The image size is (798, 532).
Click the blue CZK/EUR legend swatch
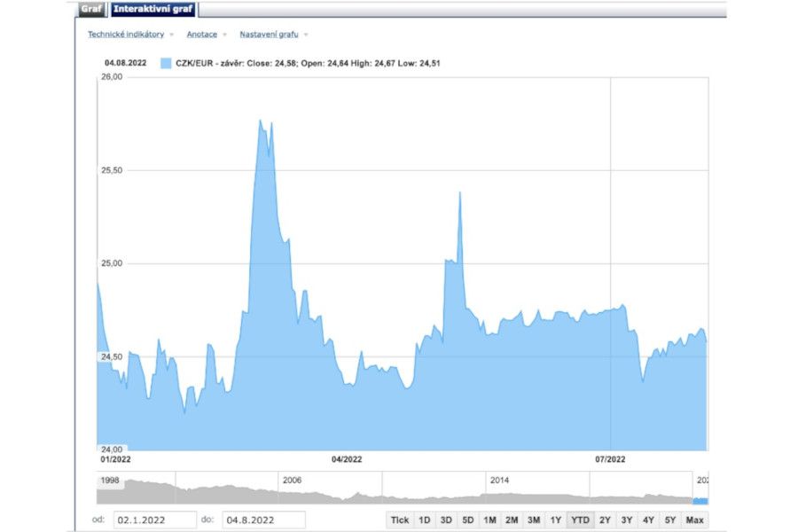click(166, 63)
